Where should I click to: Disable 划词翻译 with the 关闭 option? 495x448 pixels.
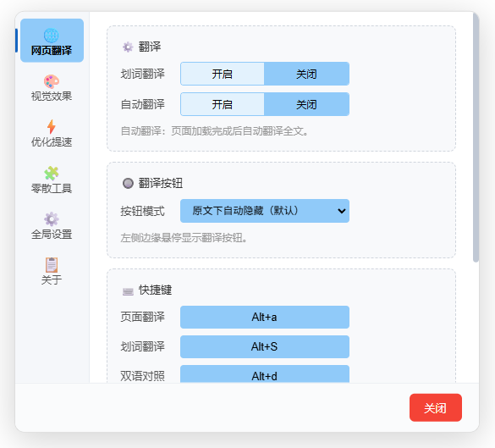point(306,74)
